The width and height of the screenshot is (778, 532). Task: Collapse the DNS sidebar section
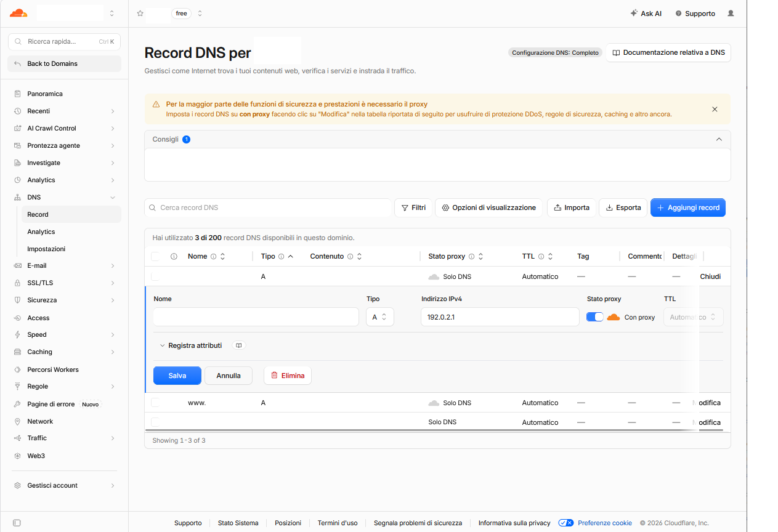[x=113, y=197]
